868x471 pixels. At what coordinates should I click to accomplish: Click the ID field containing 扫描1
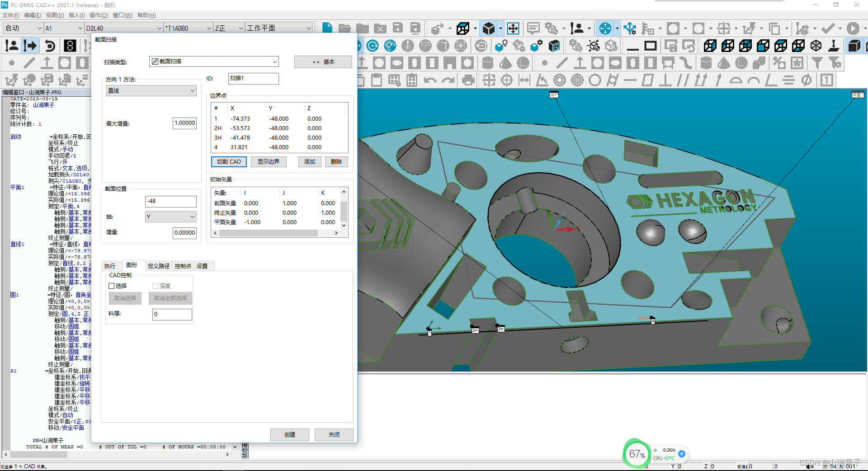(x=254, y=79)
